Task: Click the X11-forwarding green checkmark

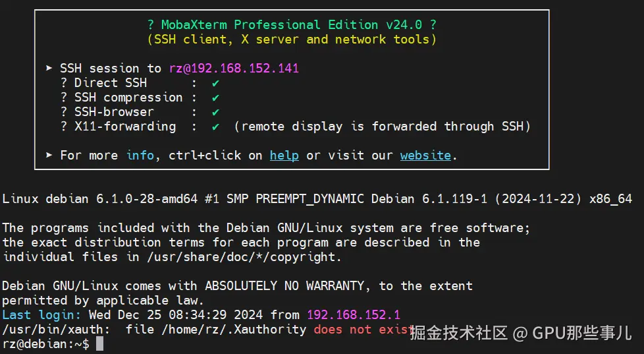Action: (x=215, y=127)
